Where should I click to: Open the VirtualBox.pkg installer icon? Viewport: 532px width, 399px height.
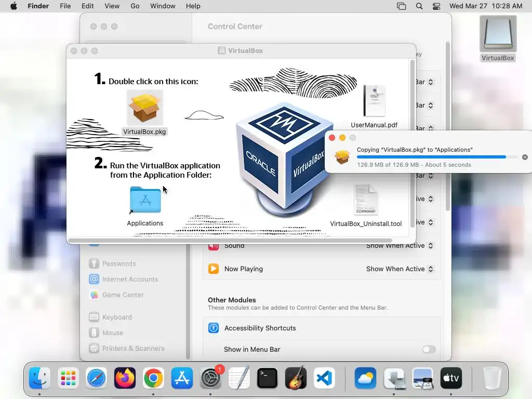[x=144, y=108]
